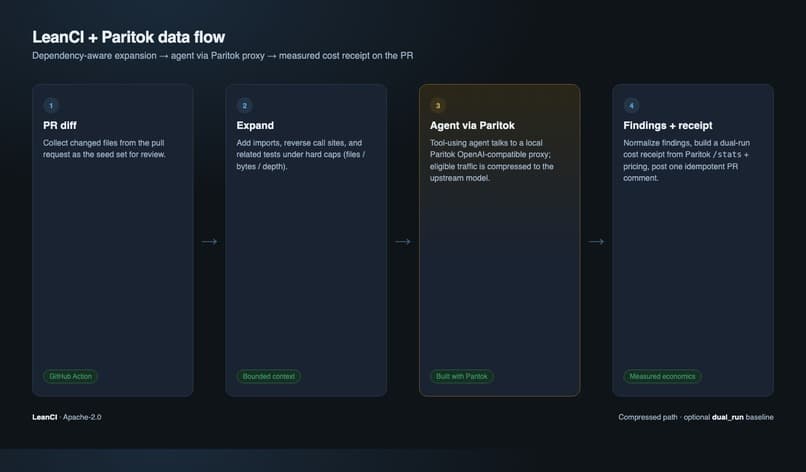Click the 'Bounded context' badge
This screenshot has height=472, width=806.
click(268, 376)
